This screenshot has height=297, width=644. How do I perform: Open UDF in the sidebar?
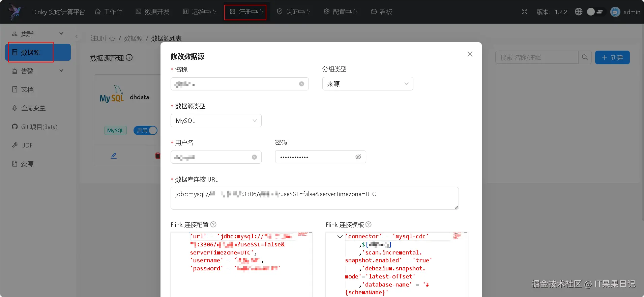pos(38,145)
